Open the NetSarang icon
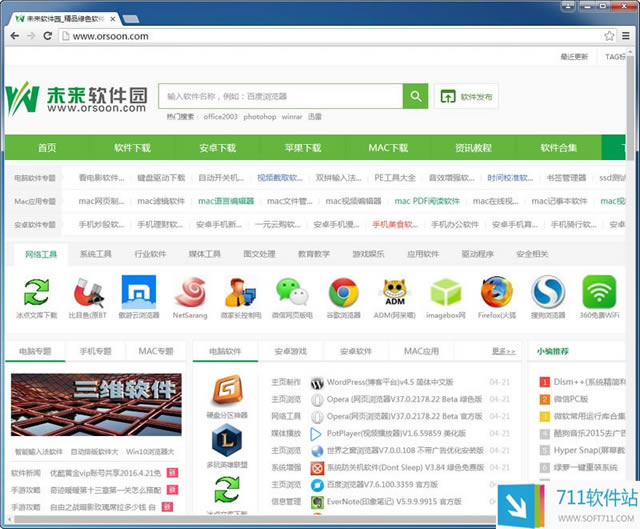The width and height of the screenshot is (640, 529). [x=190, y=292]
